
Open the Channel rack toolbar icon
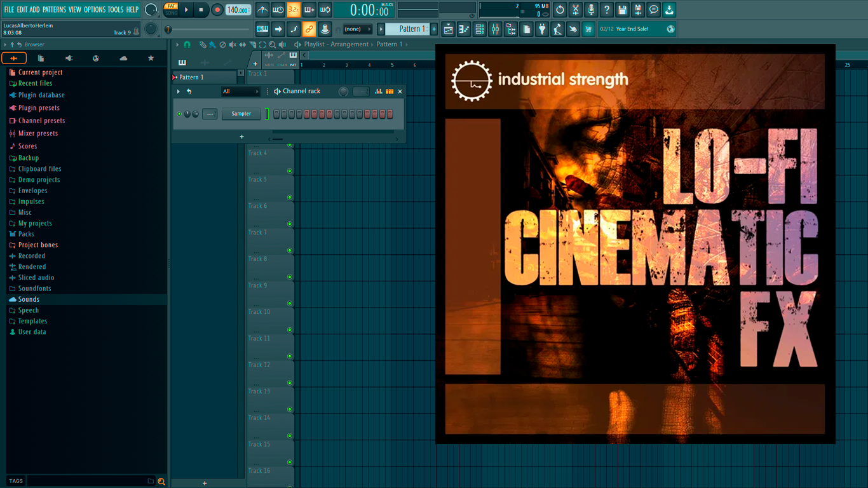480,29
